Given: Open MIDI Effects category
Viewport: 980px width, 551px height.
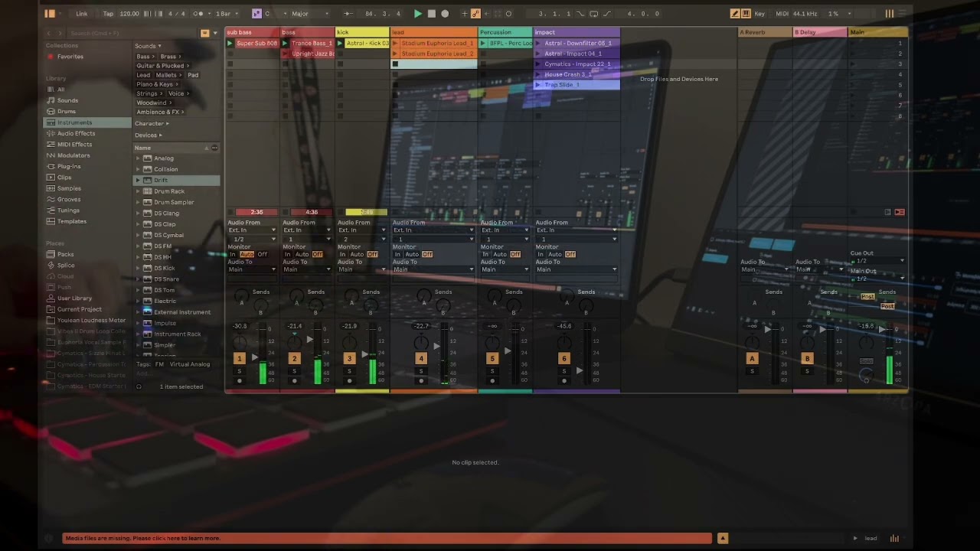Looking at the screenshot, I should (x=74, y=145).
